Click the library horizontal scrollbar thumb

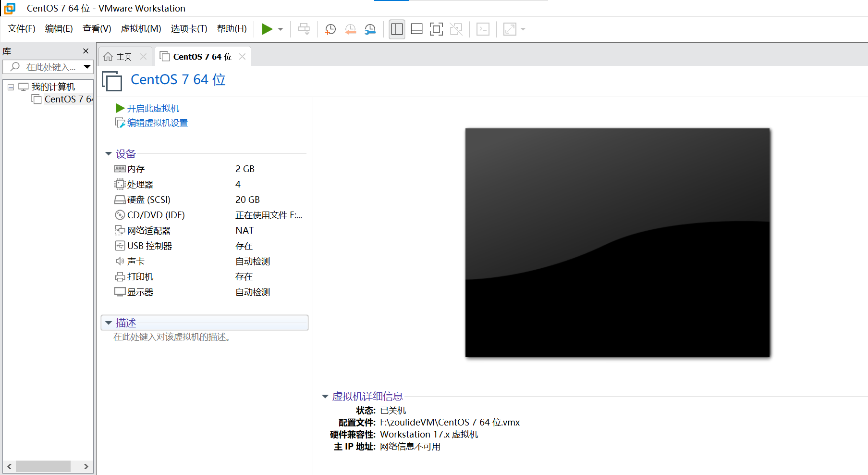coord(43,466)
